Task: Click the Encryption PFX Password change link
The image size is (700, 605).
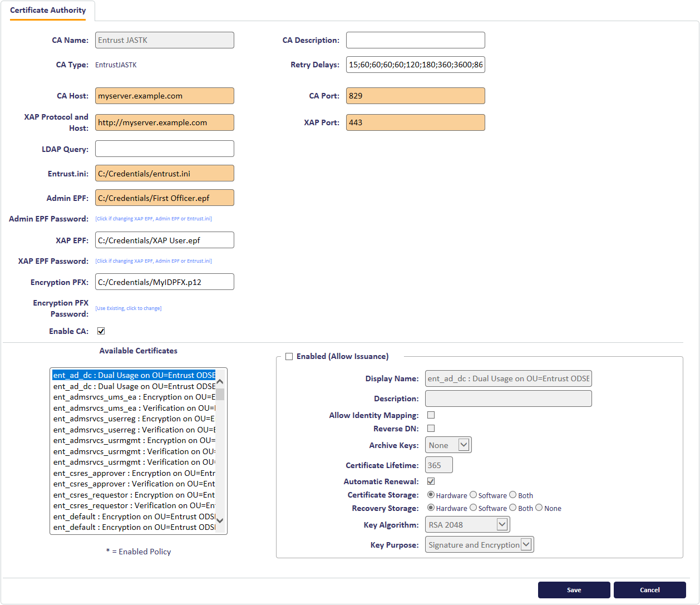Action: pyautogui.click(x=129, y=308)
